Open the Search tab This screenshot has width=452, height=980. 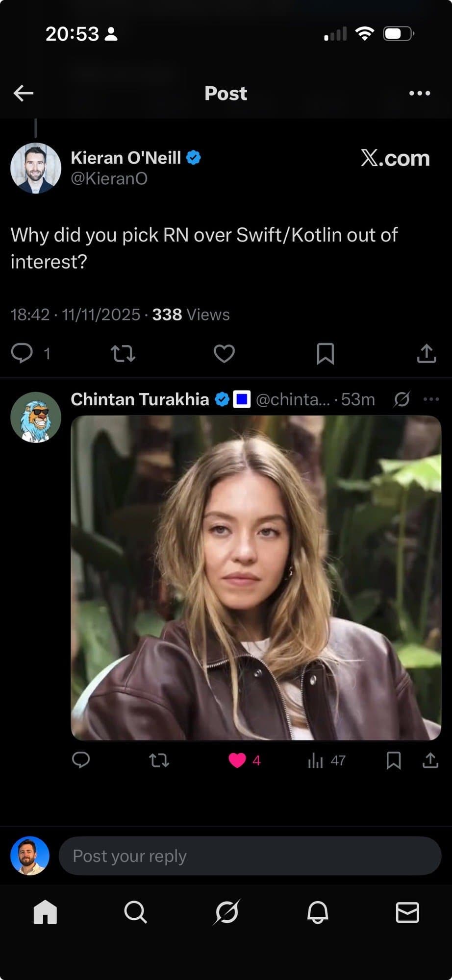pos(135,912)
